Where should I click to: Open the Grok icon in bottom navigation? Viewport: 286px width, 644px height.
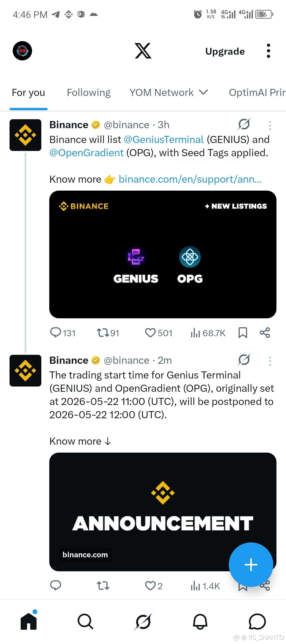[x=143, y=622]
